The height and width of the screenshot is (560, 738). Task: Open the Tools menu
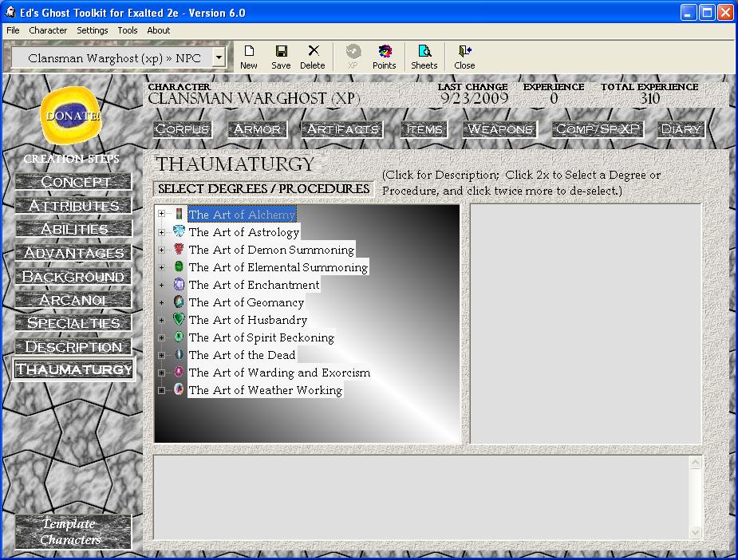[128, 30]
